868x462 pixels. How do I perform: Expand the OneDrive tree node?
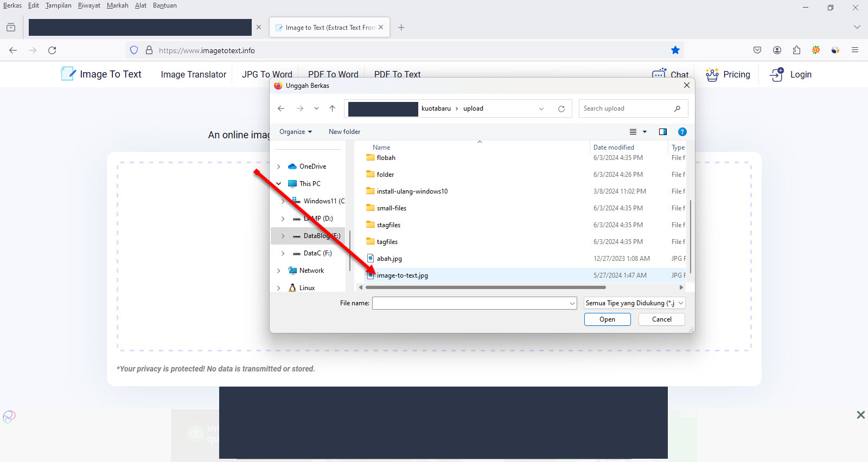pyautogui.click(x=279, y=166)
